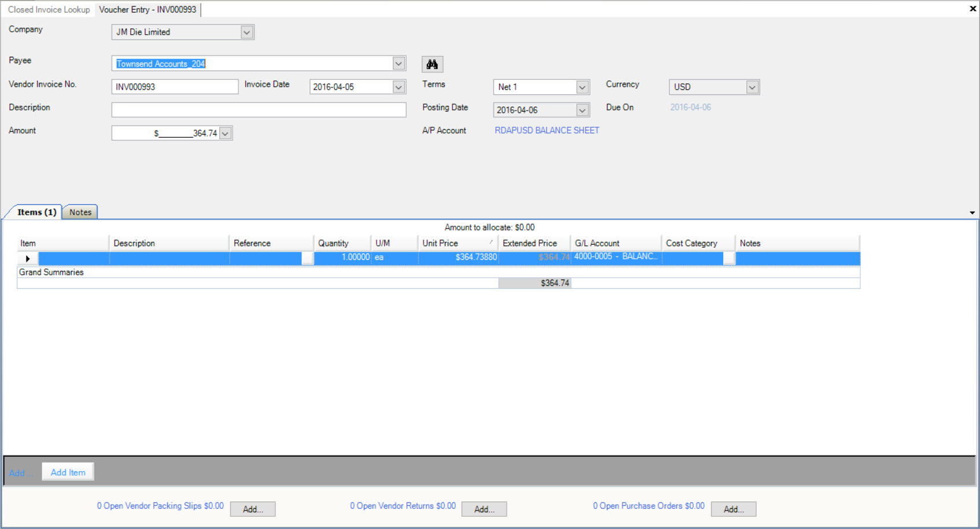Open the Terms dropdown arrow
Screen dimensions: 980x529
583,87
